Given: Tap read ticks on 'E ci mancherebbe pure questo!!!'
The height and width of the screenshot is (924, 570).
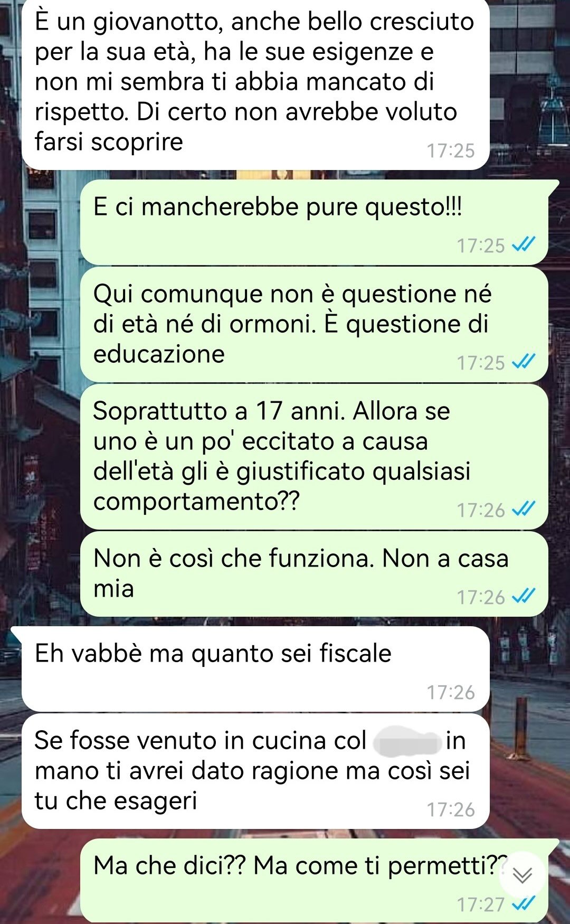Looking at the screenshot, I should point(524,245).
